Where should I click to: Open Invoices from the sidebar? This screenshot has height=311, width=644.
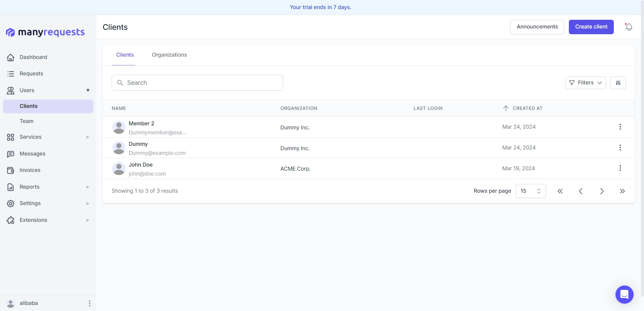point(30,170)
